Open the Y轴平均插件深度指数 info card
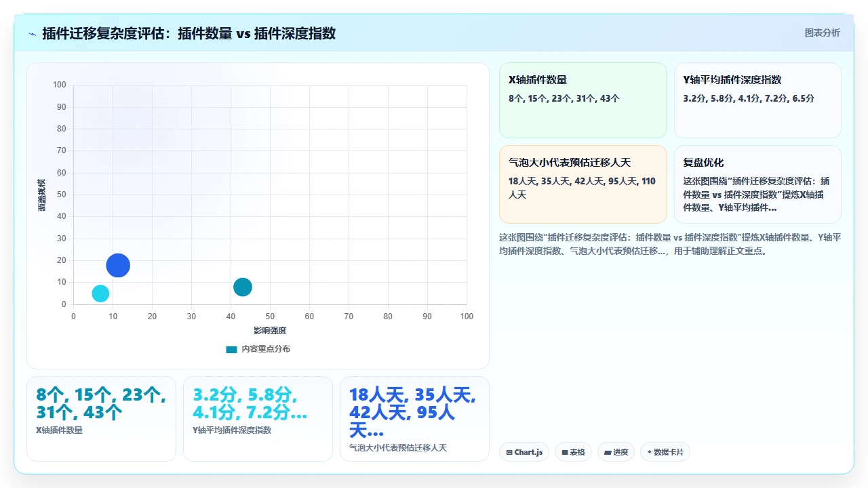The image size is (868, 488). (x=757, y=100)
